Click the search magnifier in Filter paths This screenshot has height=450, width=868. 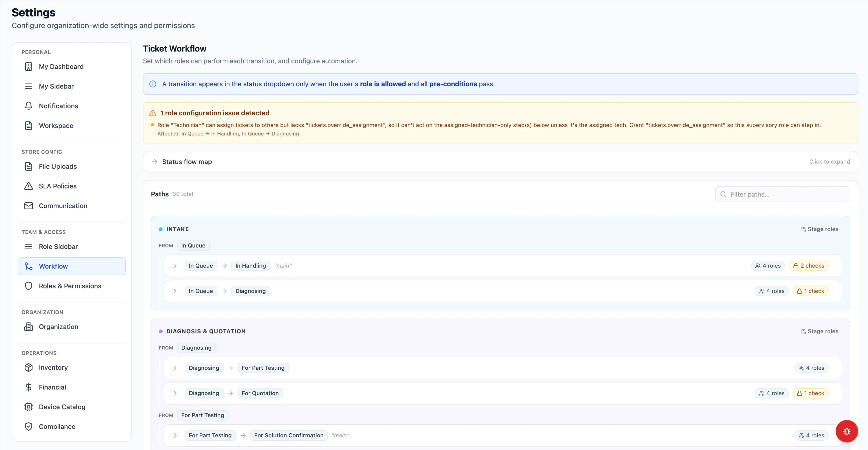click(x=723, y=194)
